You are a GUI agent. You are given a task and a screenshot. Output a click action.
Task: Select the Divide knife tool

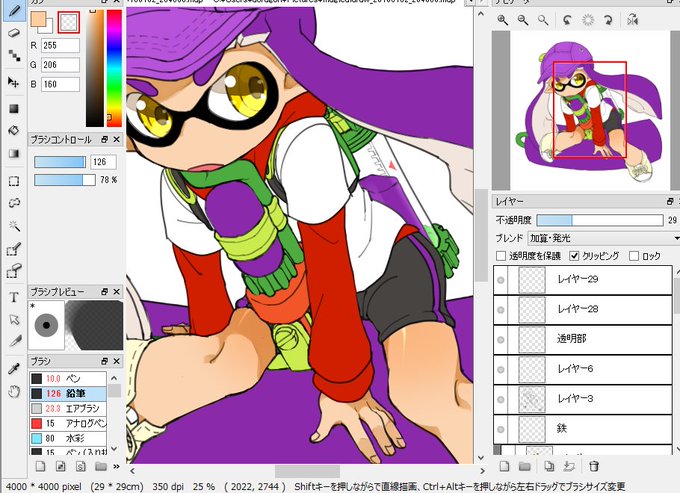14,342
